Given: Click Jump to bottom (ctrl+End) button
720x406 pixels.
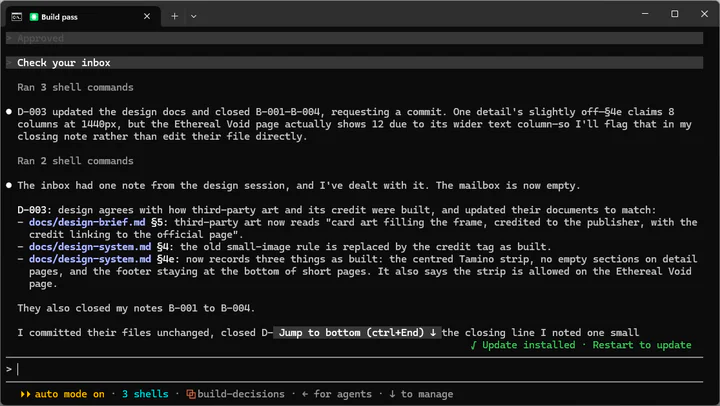Looking at the screenshot, I should pyautogui.click(x=357, y=333).
